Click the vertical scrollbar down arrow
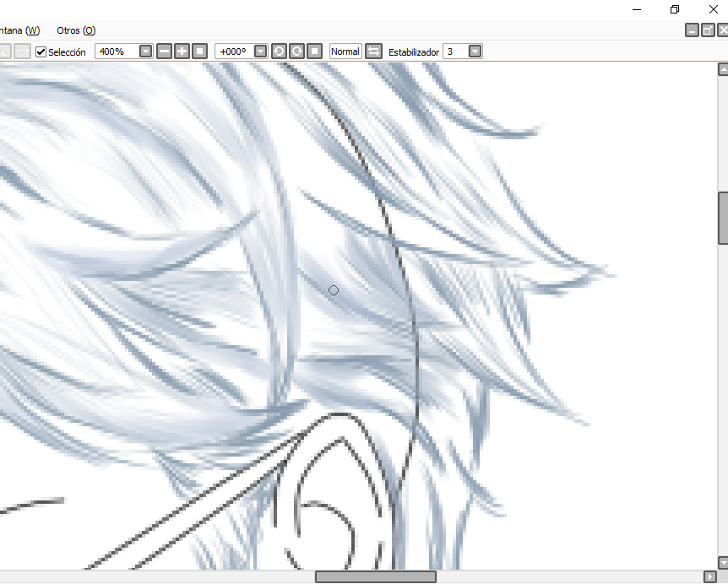Screen dimensions: 728x584 pos(723,563)
